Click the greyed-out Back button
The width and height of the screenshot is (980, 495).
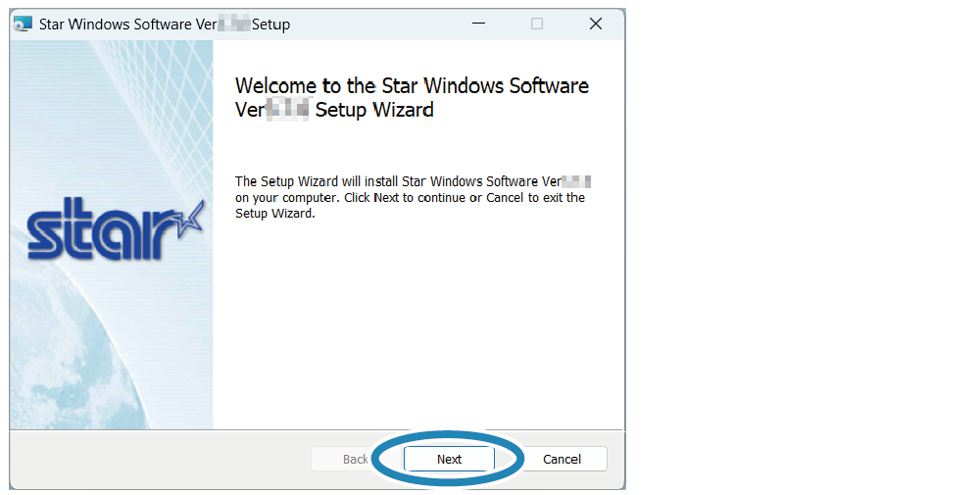[355, 459]
